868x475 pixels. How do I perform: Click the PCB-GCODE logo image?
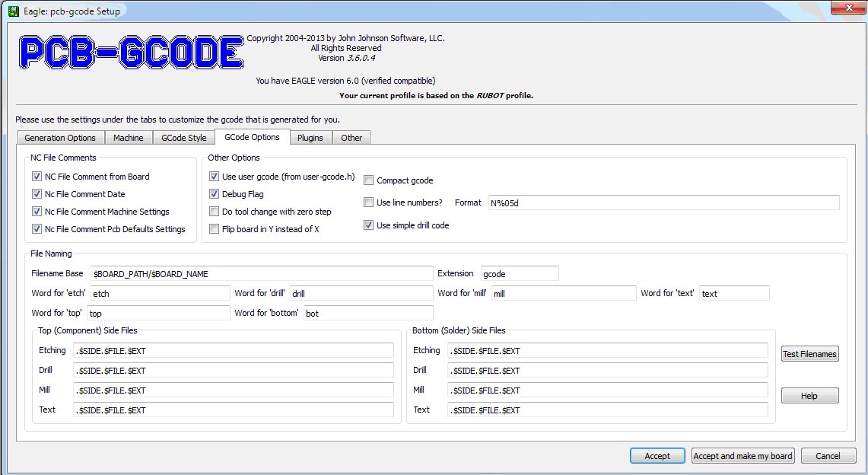131,52
